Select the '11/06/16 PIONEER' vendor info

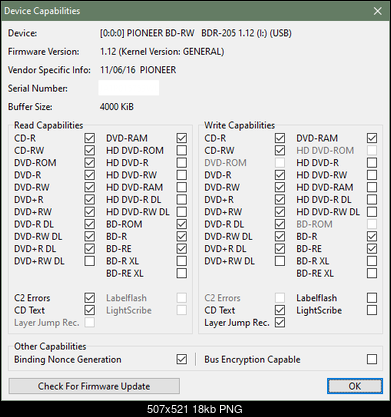(138, 70)
